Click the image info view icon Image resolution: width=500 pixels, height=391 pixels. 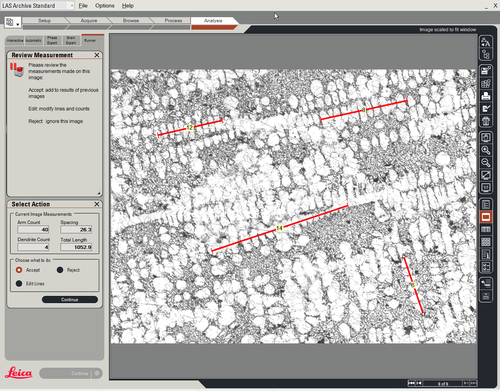click(x=486, y=254)
